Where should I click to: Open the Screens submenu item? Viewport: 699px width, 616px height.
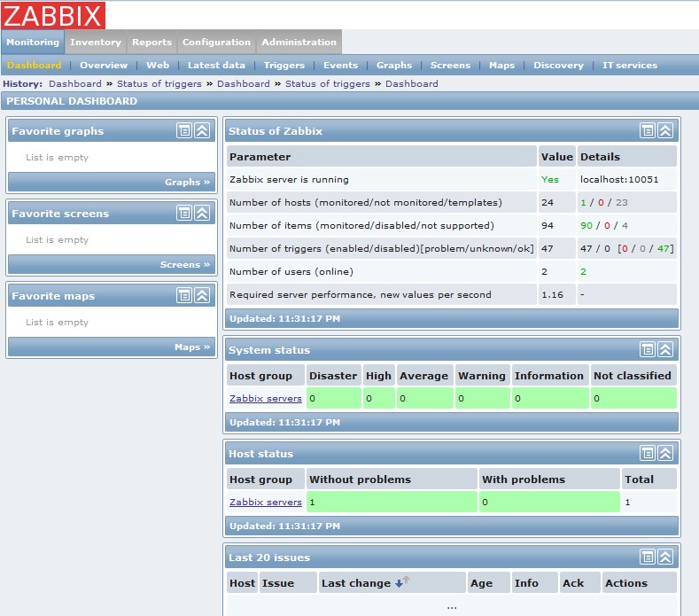(450, 65)
